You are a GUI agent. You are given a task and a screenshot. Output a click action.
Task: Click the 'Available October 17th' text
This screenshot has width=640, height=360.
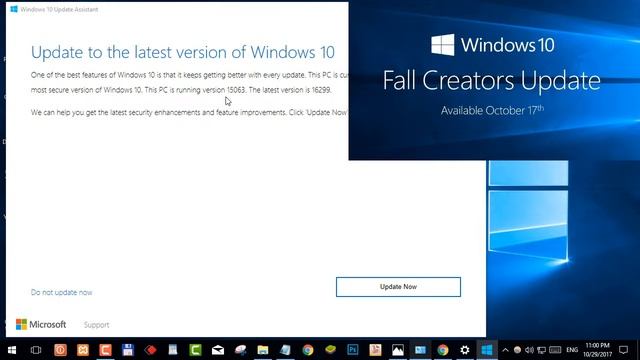tap(492, 110)
